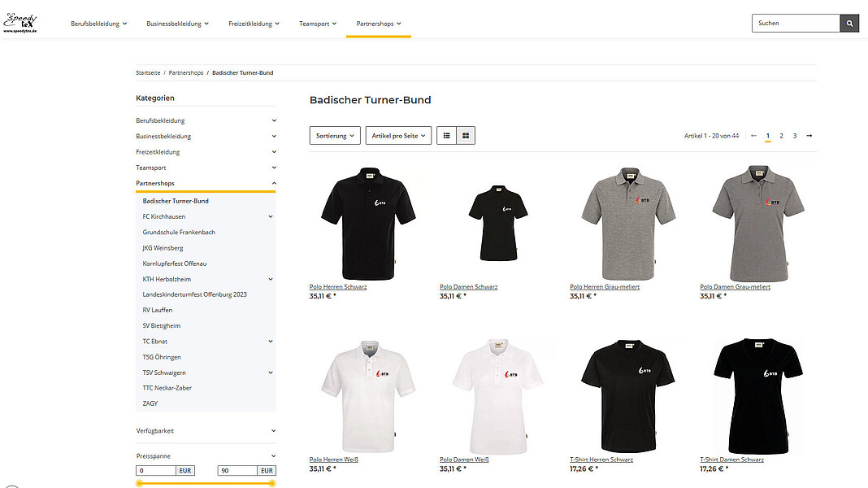Open TTC Neckar-Zaber shop

point(167,388)
